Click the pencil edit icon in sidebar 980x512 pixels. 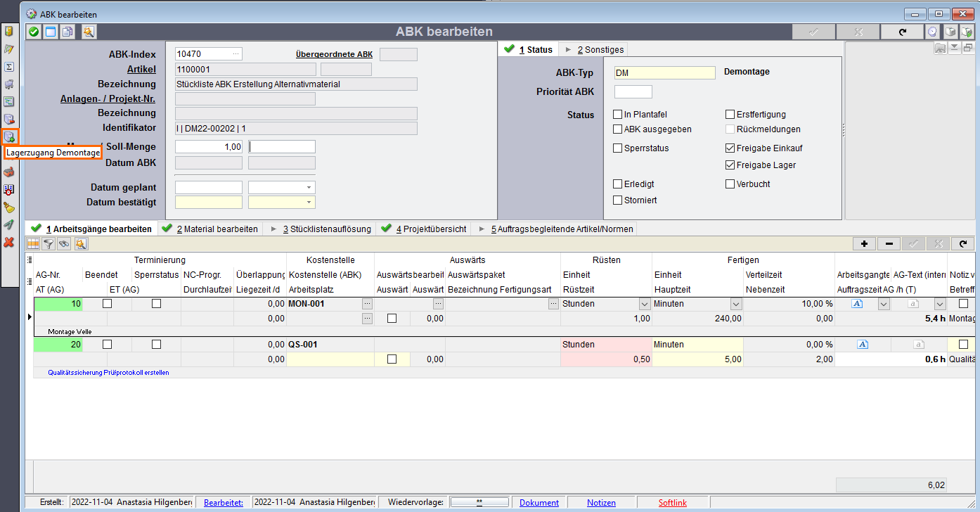point(9,49)
